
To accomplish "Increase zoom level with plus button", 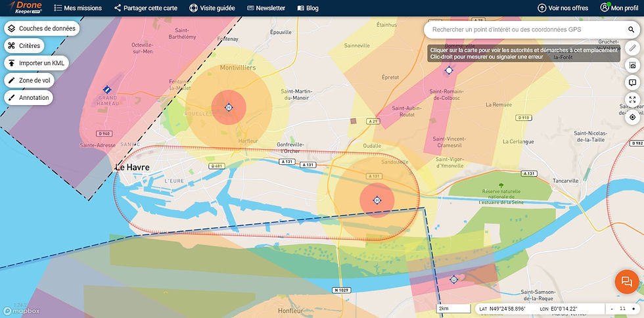I will [633, 309].
